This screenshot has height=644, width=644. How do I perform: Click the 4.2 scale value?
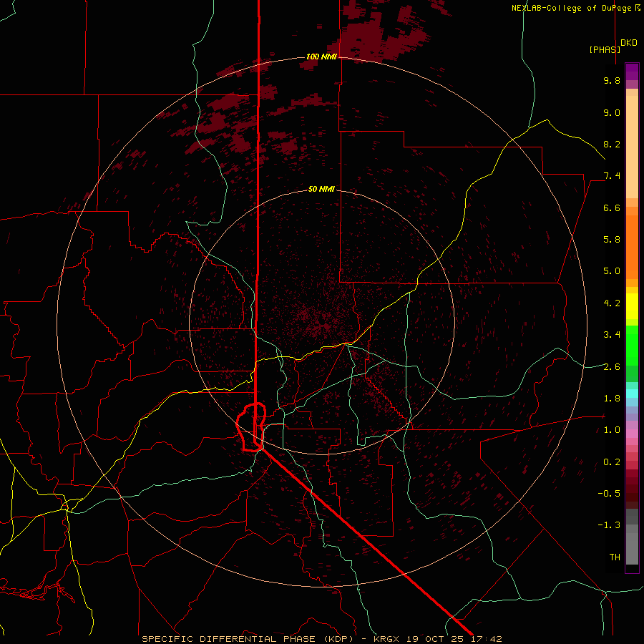[x=612, y=303]
